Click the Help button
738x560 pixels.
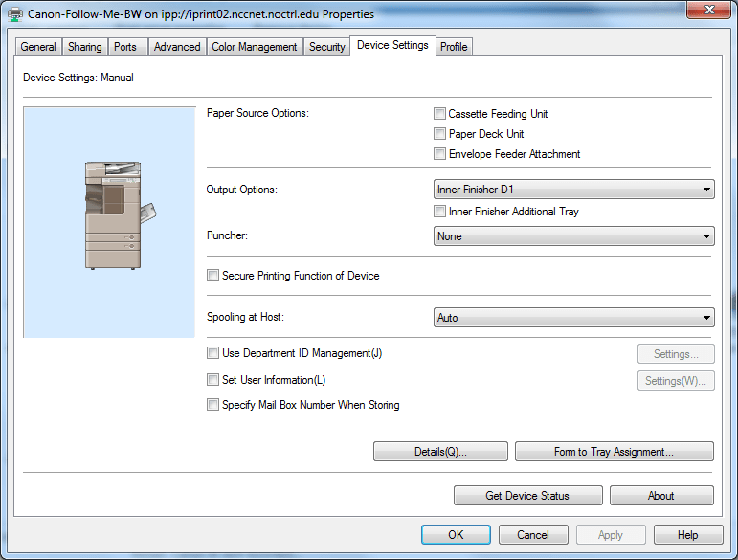click(688, 535)
